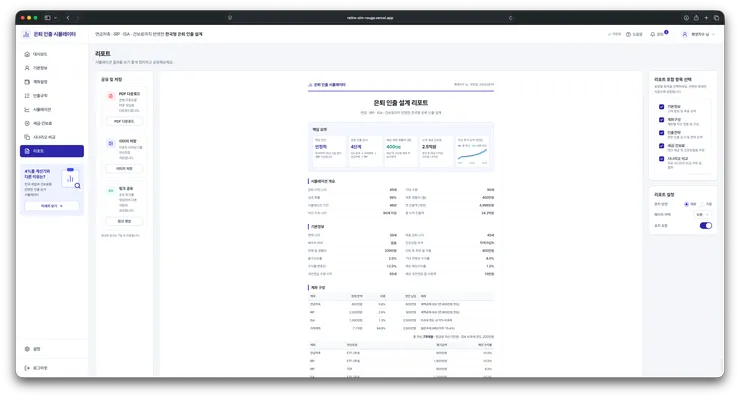Click the green link share icon
This screenshot has width=740, height=398.
tap(110, 191)
